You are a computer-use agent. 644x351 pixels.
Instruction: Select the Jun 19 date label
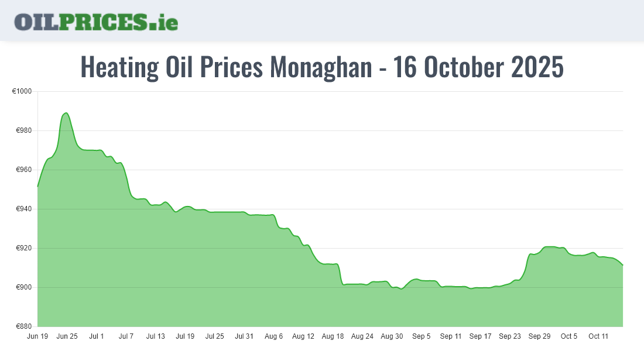click(37, 336)
